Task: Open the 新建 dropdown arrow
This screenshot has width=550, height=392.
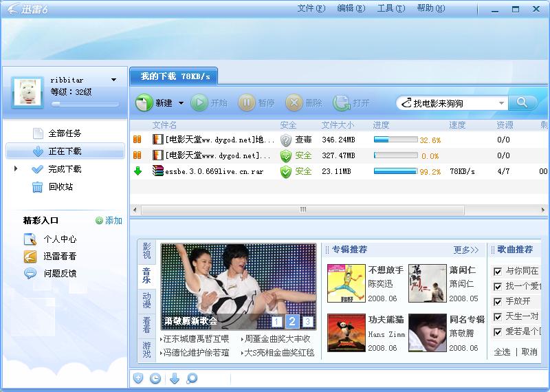Action: point(181,103)
